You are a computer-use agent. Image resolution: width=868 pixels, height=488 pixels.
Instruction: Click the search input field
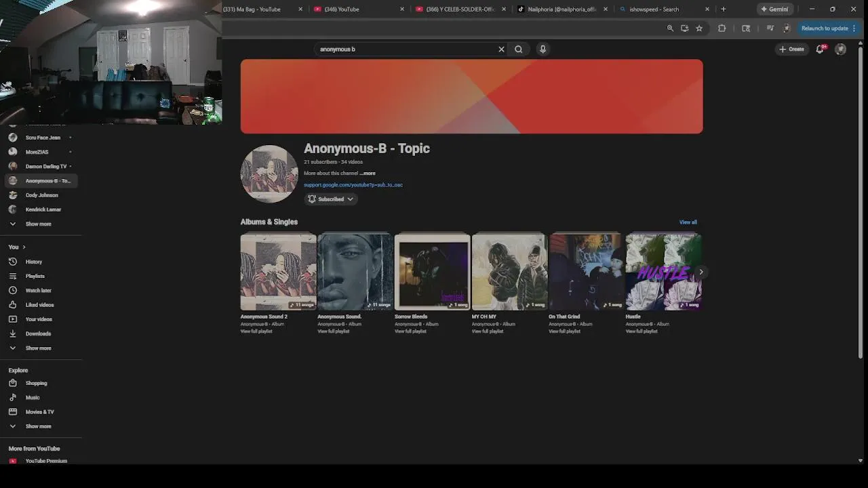407,49
